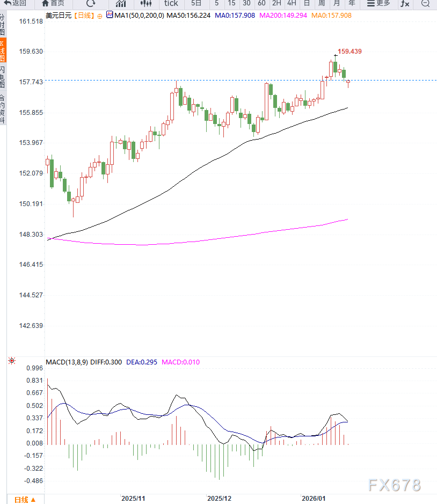Image resolution: width=437 pixels, height=504 pixels.
Task: Open the 合约资料 sidebar tab
Action: click(x=3, y=109)
